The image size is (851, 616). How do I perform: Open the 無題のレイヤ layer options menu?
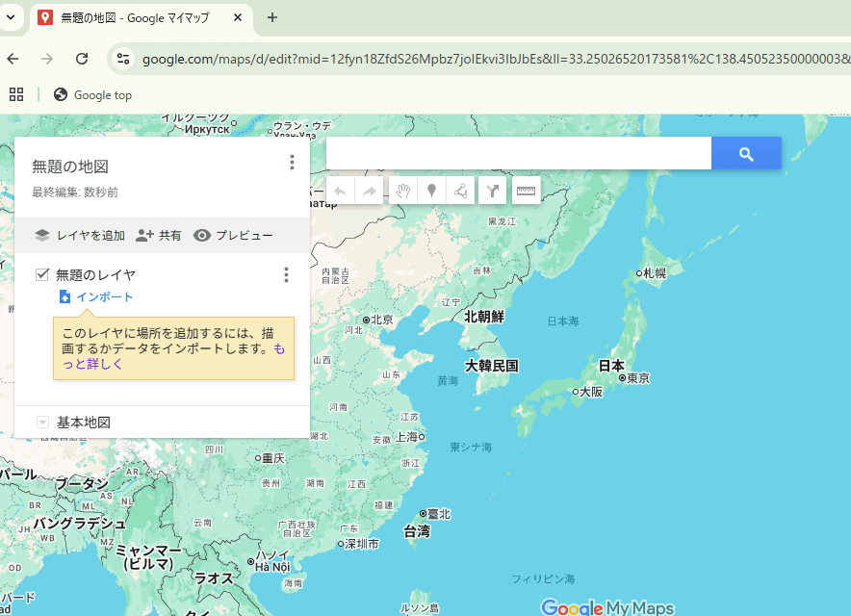point(286,275)
